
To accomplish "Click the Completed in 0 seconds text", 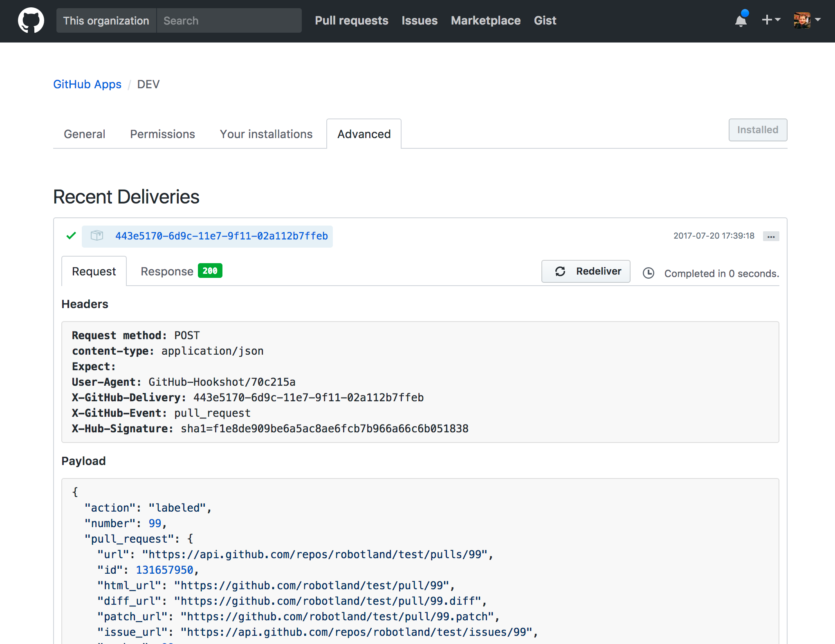I will pyautogui.click(x=721, y=273).
